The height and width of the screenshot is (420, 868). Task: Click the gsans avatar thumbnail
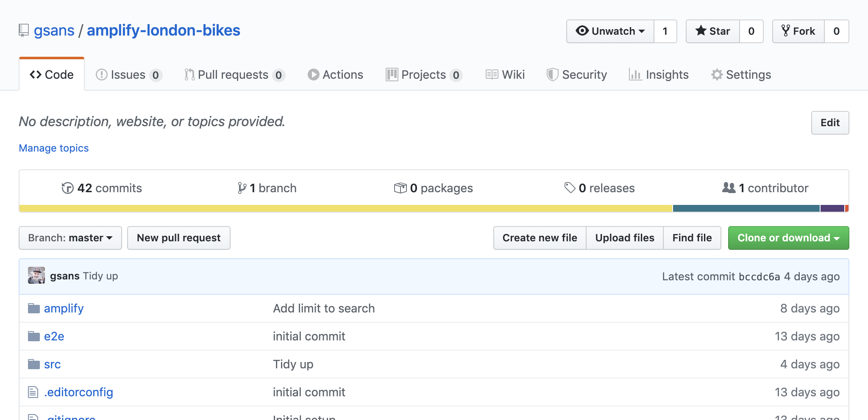[36, 276]
